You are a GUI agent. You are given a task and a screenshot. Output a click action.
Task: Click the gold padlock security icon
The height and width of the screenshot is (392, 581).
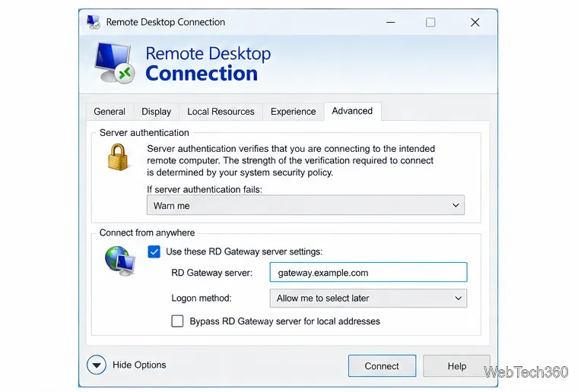click(118, 157)
